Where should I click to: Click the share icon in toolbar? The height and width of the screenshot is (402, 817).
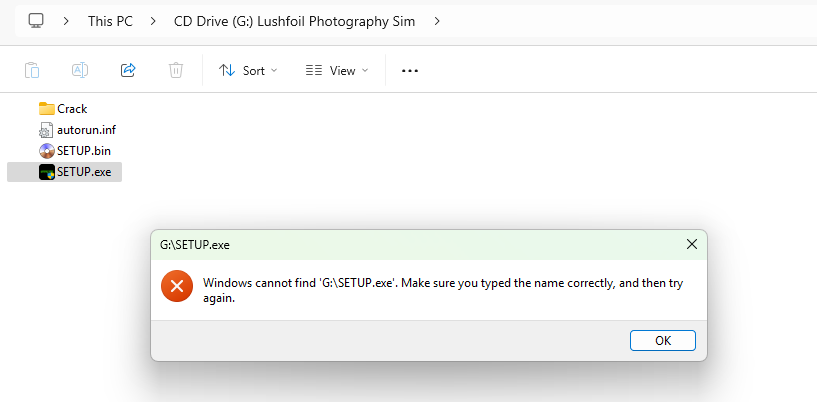[x=128, y=70]
